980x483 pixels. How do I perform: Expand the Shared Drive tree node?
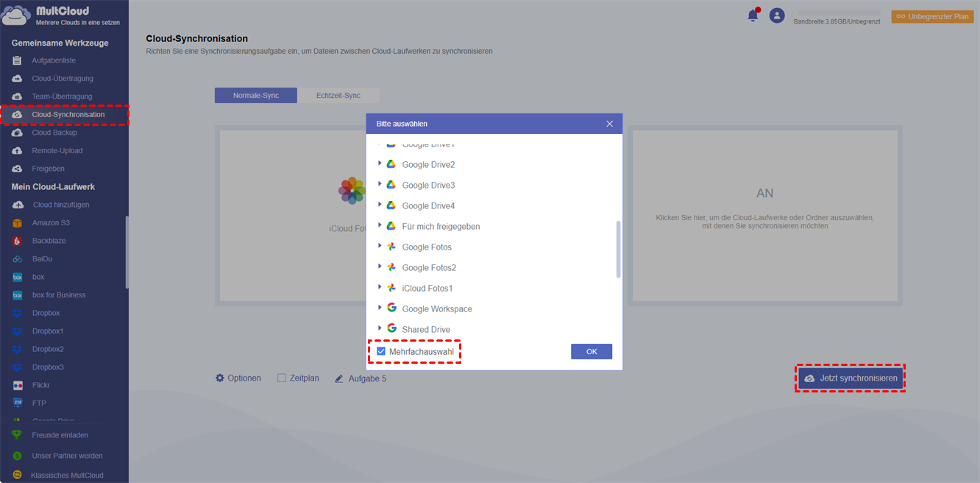(380, 329)
